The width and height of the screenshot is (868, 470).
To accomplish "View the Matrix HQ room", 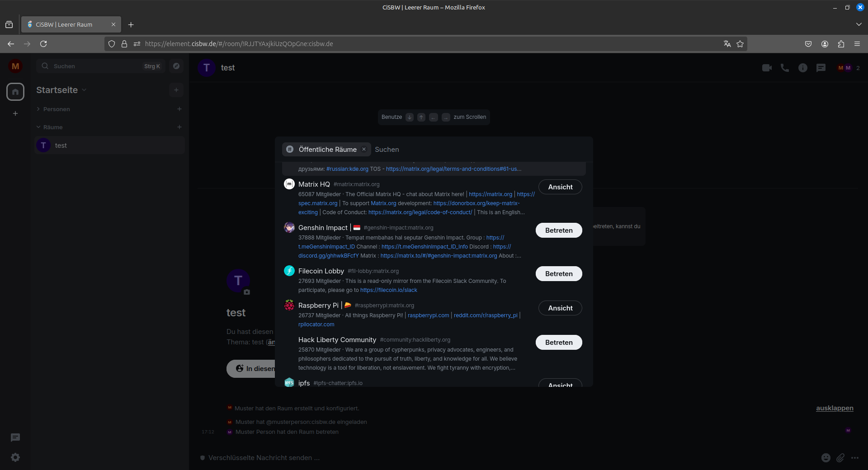I will pos(560,187).
